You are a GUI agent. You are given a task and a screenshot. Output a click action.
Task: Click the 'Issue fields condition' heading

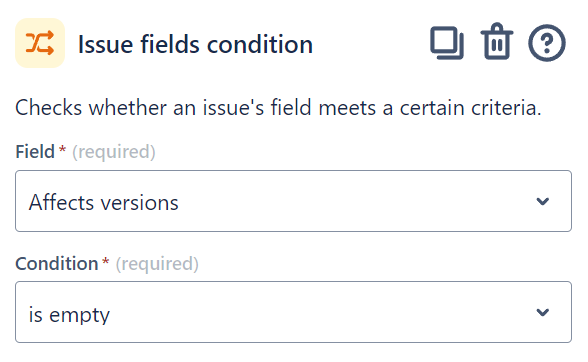(195, 44)
